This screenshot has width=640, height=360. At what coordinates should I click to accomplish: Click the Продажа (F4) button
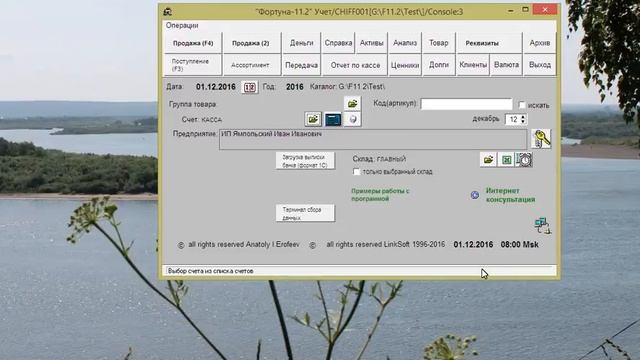click(193, 43)
